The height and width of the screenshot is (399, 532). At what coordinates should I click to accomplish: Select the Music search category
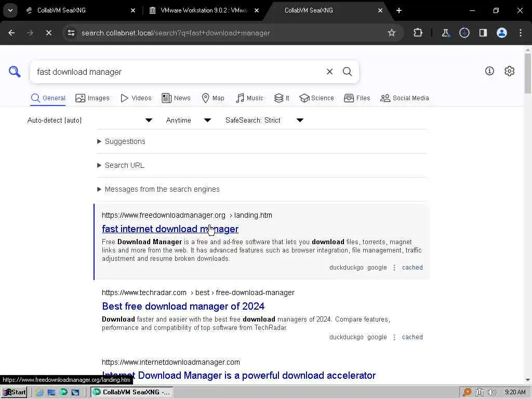pyautogui.click(x=249, y=98)
